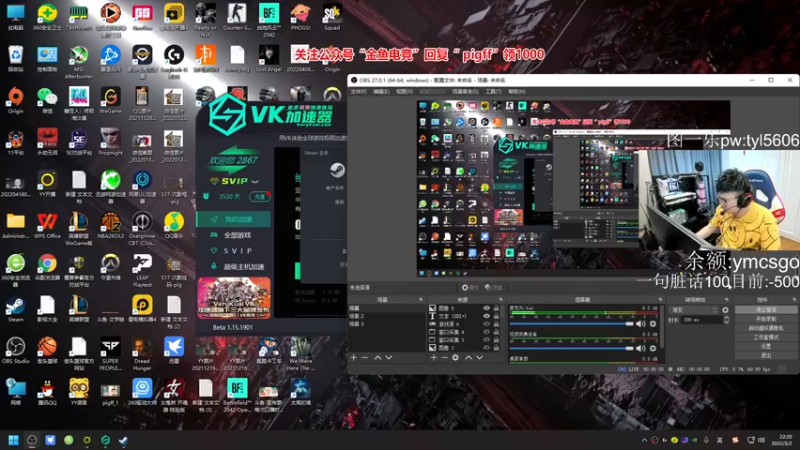Click add source plus icon in OBS
The height and width of the screenshot is (450, 800).
coord(434,358)
